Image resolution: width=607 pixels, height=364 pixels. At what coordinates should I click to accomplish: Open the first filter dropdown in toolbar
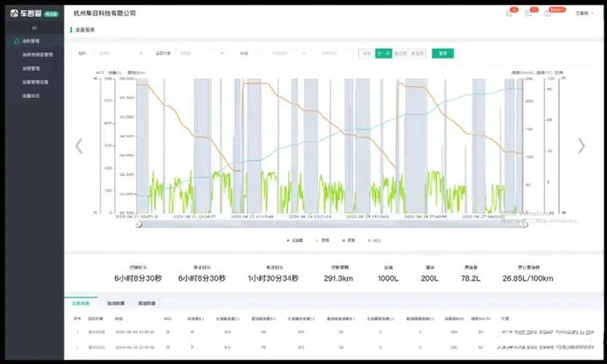click(120, 53)
